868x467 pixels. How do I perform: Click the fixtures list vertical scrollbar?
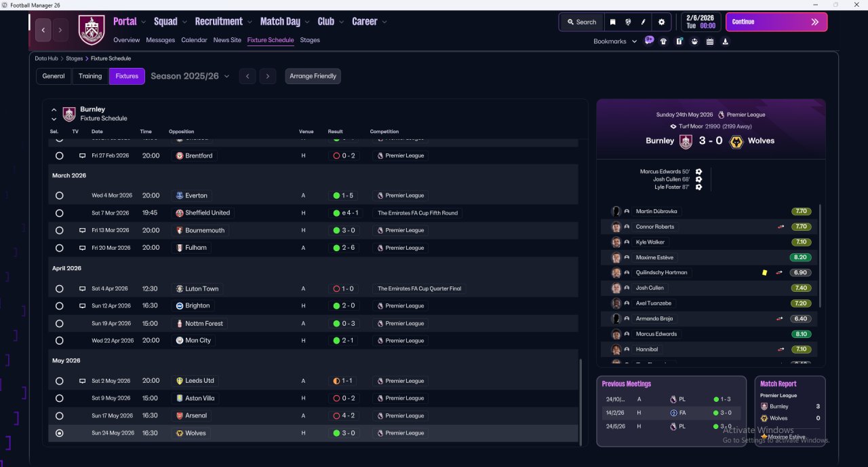580,401
